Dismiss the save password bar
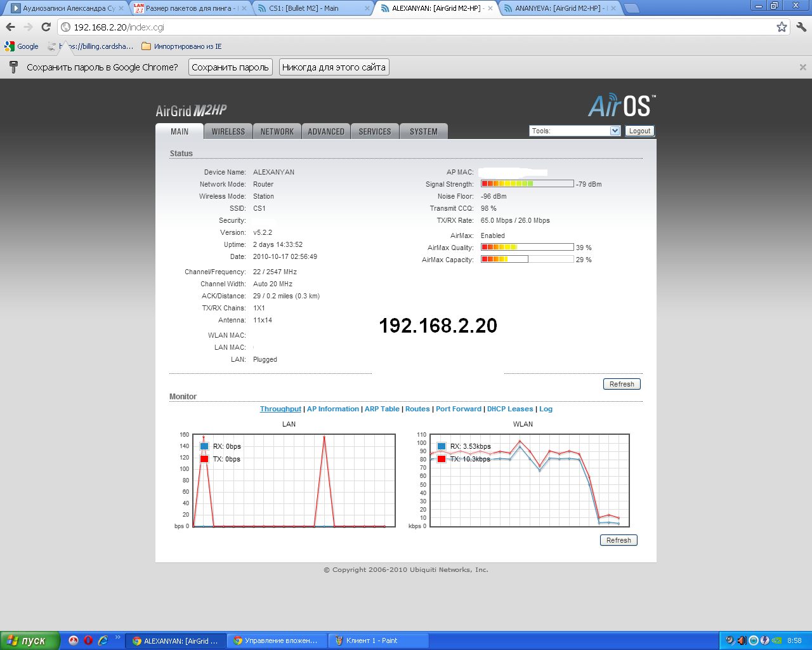Image resolution: width=812 pixels, height=650 pixels. 802,67
